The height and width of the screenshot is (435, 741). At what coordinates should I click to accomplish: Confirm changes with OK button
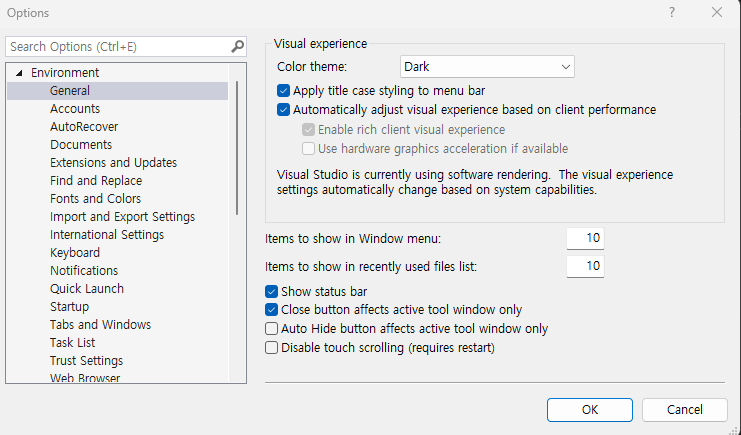590,409
